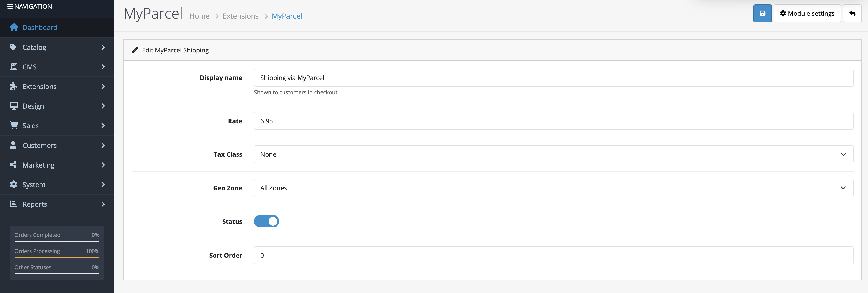
Task: Click the Orders Completed progress bar
Action: (x=57, y=241)
